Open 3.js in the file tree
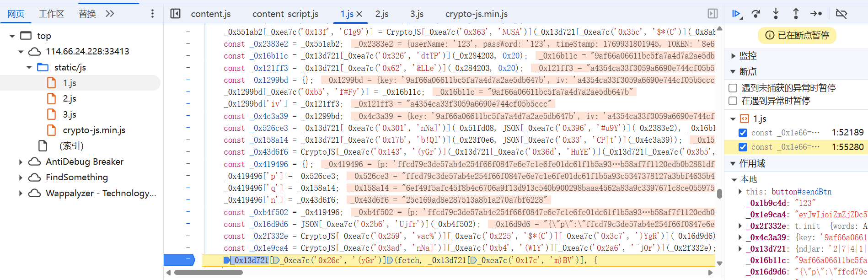 70,114
